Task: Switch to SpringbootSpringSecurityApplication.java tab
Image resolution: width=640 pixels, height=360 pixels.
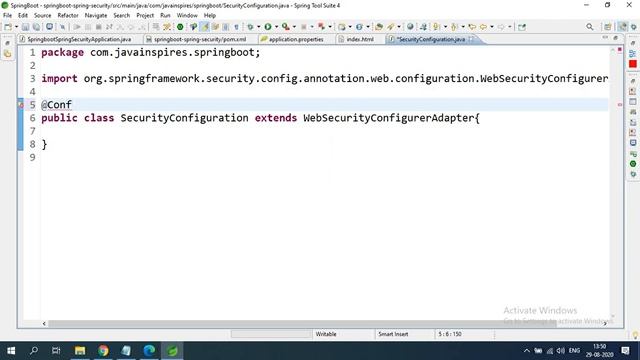Action: tap(79, 39)
